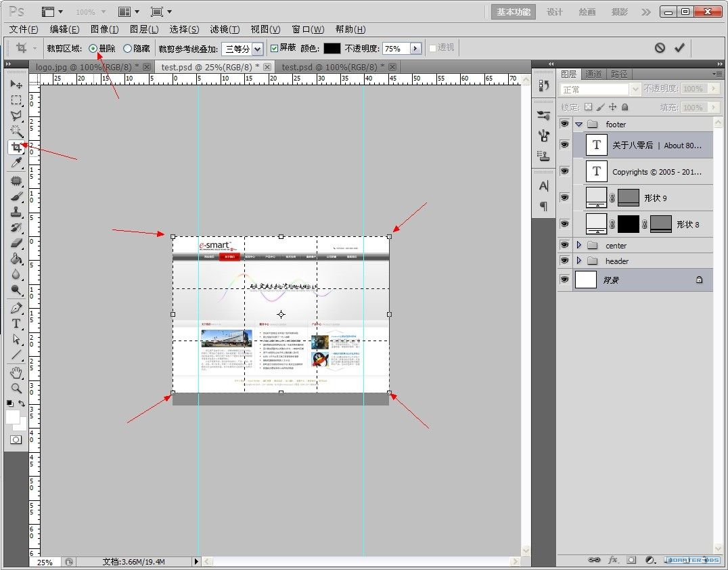The width and height of the screenshot is (728, 570).
Task: Switch to the 路径 panel tab
Action: 619,74
